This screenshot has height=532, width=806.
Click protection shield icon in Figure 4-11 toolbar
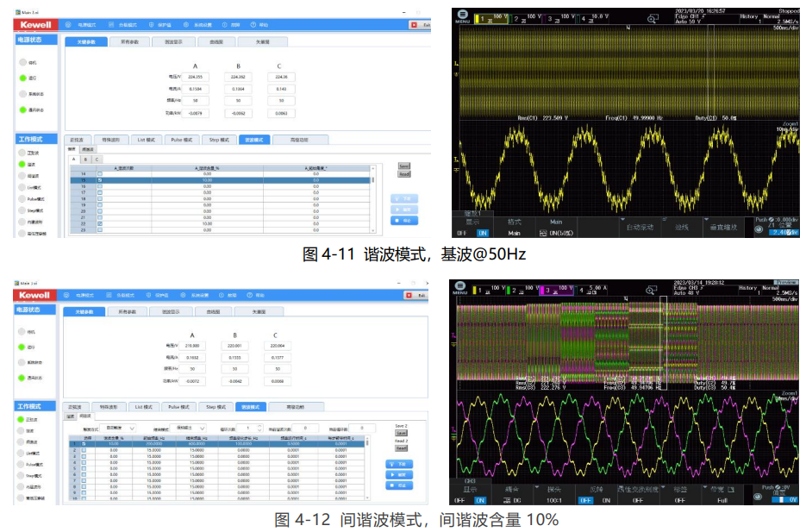pos(151,25)
